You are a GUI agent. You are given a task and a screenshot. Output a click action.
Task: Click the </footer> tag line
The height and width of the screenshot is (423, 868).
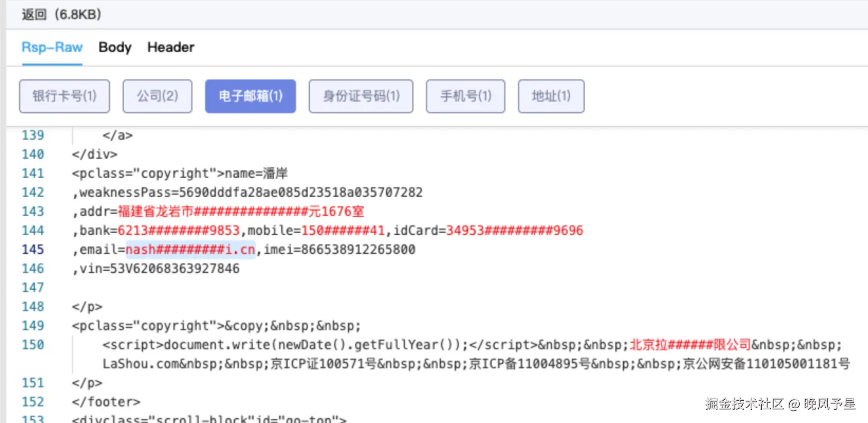106,402
